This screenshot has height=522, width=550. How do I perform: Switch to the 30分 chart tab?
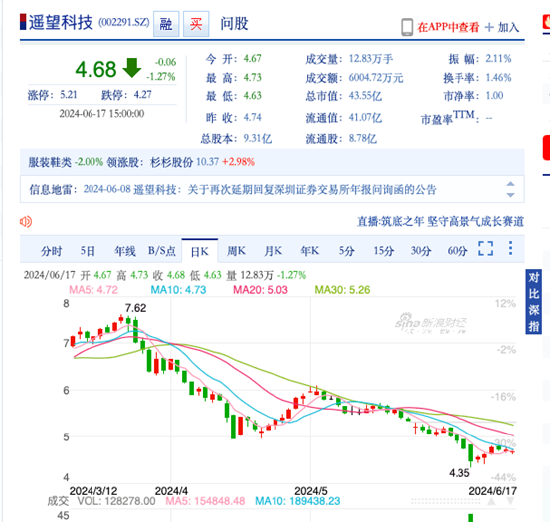(x=421, y=251)
